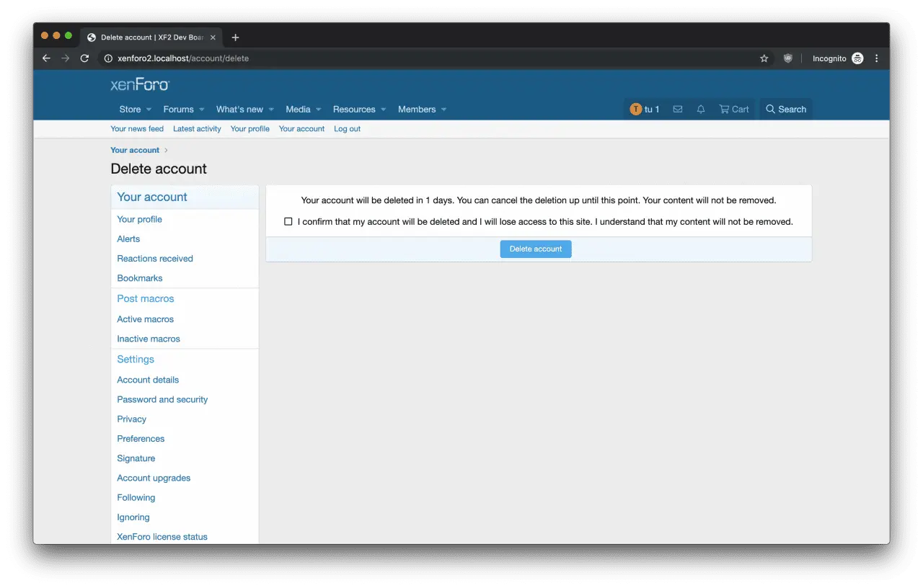Open the alerts bell icon

[700, 110]
